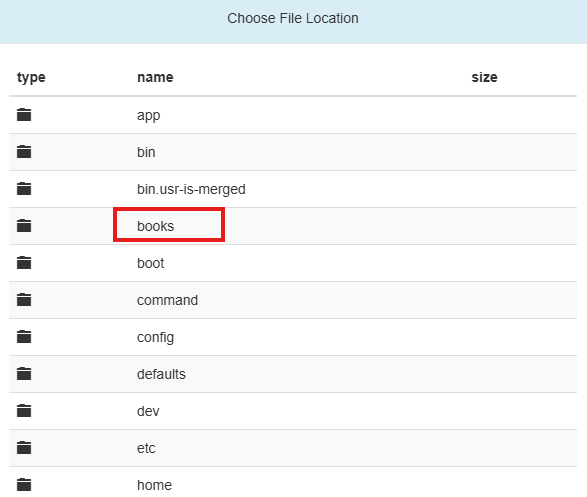The height and width of the screenshot is (497, 587).
Task: Click the name column header
Action: (155, 77)
